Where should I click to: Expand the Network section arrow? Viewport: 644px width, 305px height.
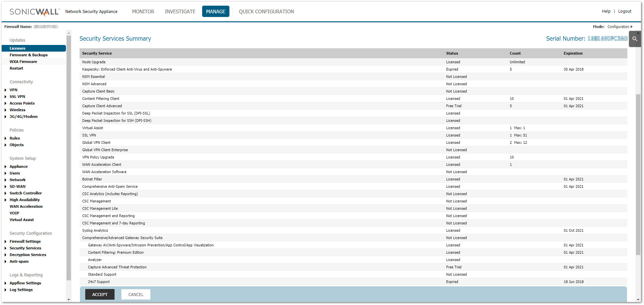click(6, 180)
